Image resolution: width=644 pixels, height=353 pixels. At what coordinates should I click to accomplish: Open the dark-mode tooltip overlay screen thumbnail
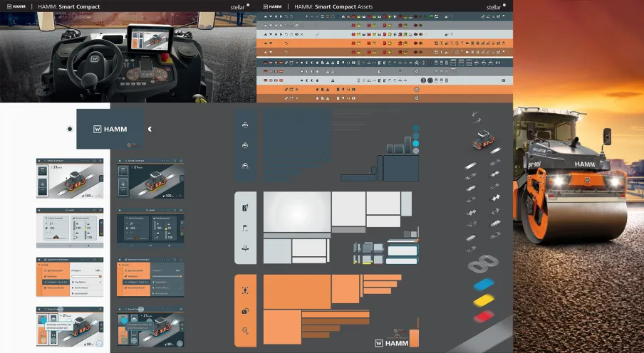pyautogui.click(x=150, y=327)
